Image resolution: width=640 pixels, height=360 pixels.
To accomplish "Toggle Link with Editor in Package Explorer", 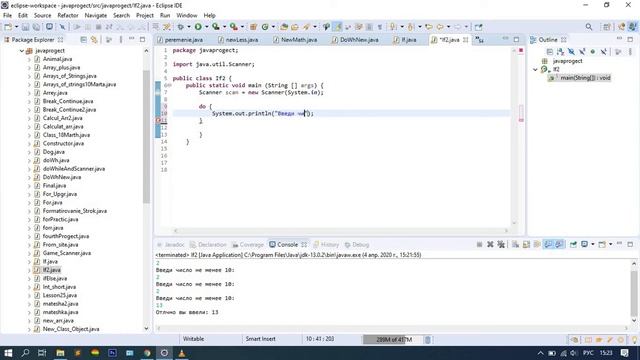I will coord(94,40).
